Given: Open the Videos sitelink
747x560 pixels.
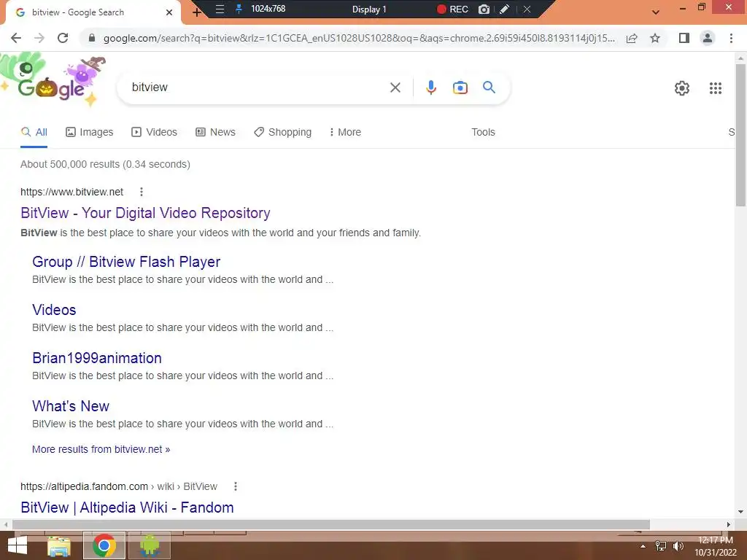Looking at the screenshot, I should 54,309.
